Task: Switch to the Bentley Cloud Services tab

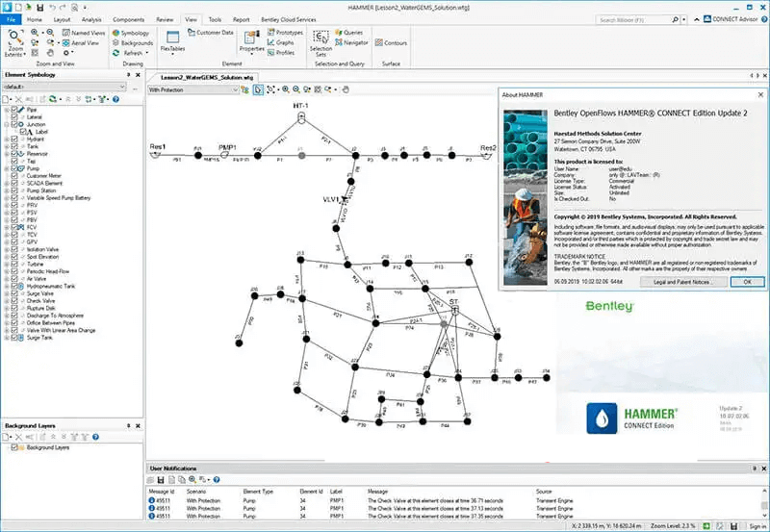Action: point(289,19)
